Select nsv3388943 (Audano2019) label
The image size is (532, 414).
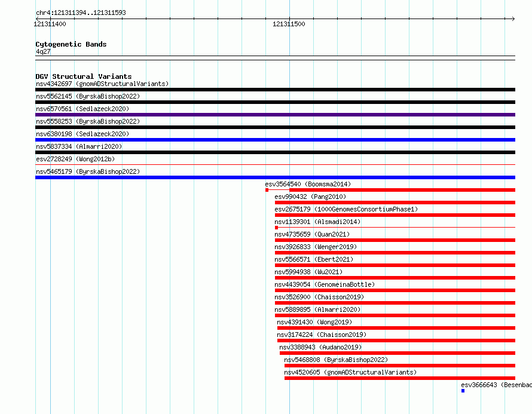click(320, 347)
